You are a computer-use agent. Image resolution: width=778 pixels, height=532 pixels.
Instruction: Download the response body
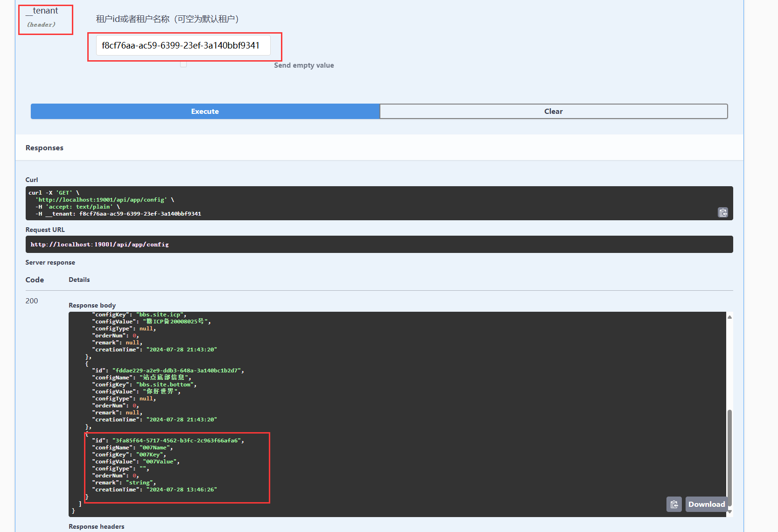[x=706, y=504]
